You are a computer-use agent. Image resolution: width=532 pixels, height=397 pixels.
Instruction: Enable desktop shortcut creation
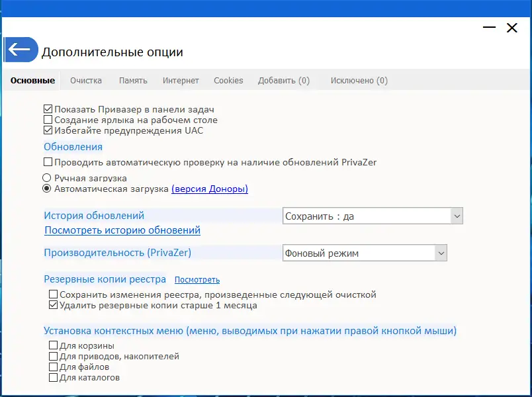tap(48, 120)
